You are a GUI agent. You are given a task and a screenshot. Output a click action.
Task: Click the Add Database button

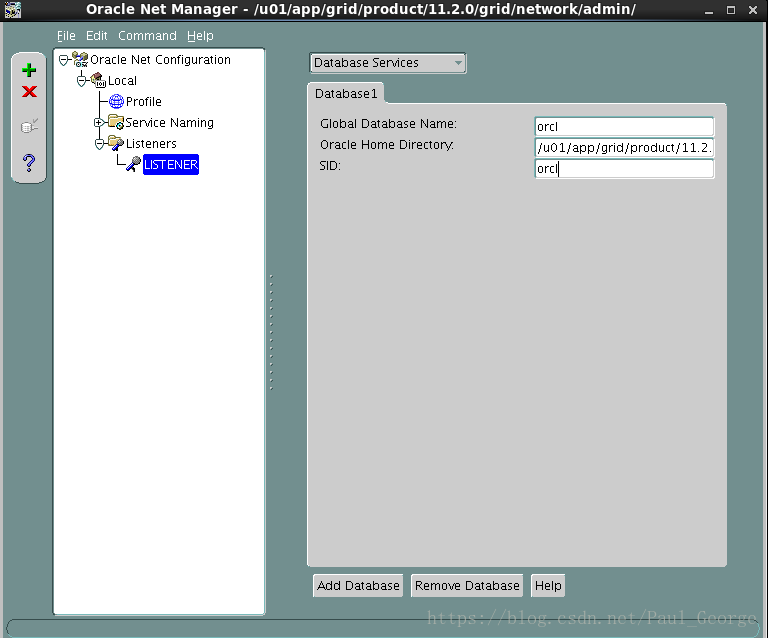pos(358,586)
